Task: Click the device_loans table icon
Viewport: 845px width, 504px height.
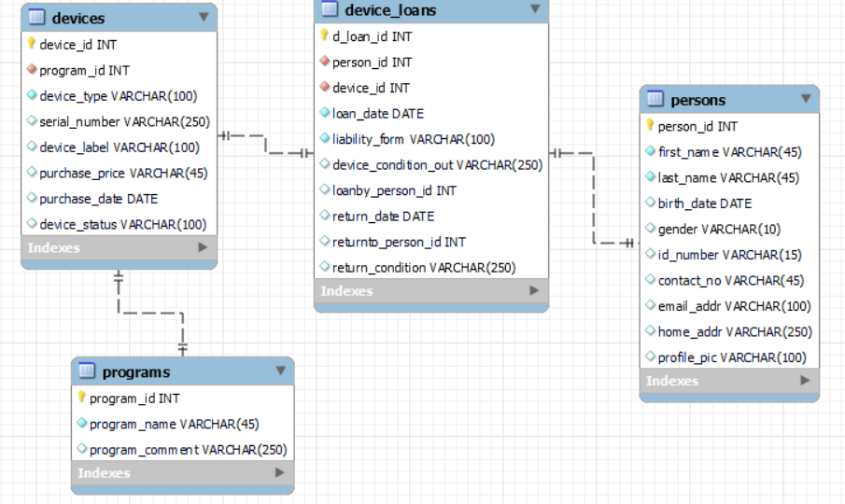Action: point(330,8)
